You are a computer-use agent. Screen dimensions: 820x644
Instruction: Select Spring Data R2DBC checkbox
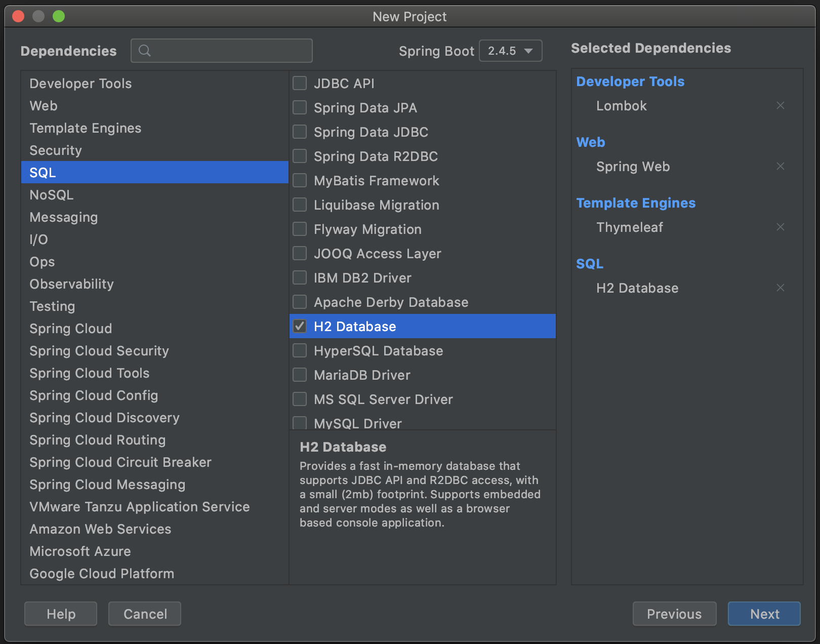300,156
